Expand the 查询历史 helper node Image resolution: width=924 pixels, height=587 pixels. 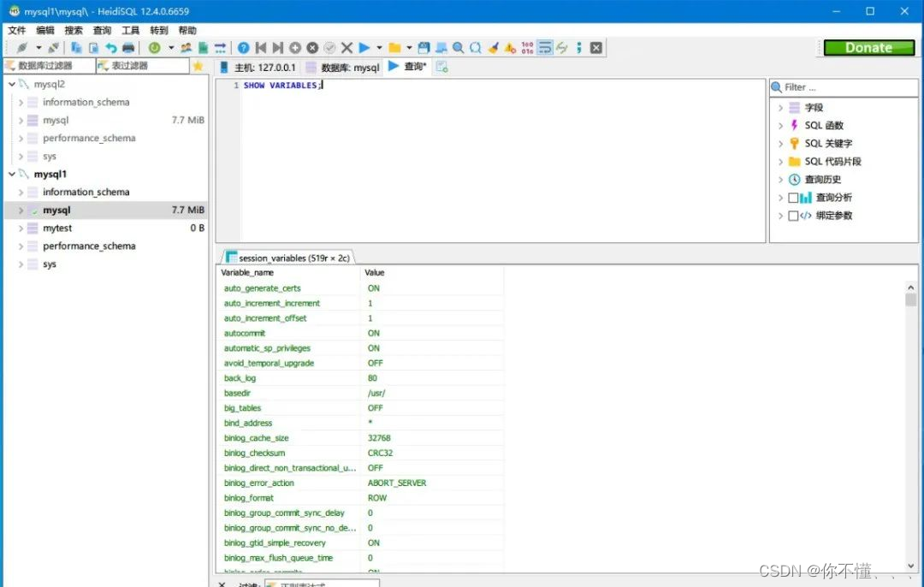780,180
